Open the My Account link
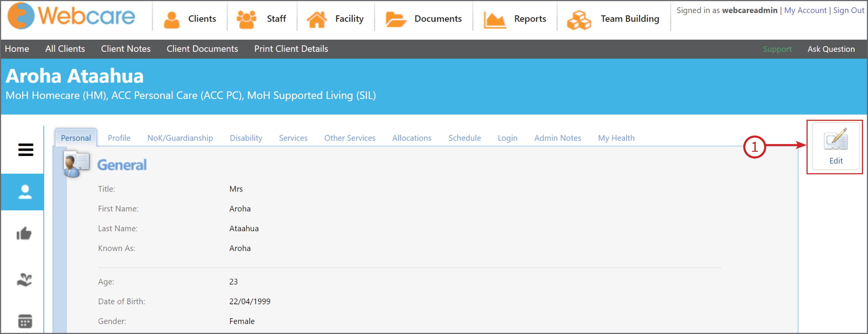 805,10
